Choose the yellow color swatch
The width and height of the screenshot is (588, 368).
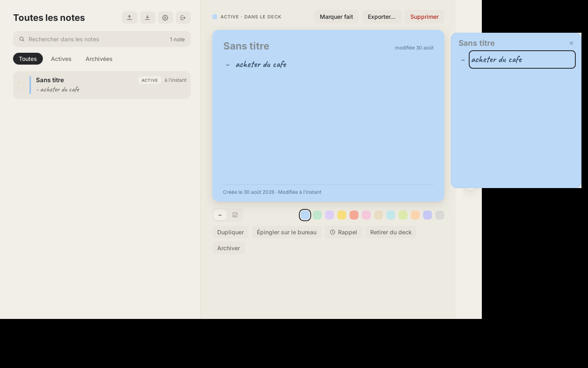[x=342, y=215]
